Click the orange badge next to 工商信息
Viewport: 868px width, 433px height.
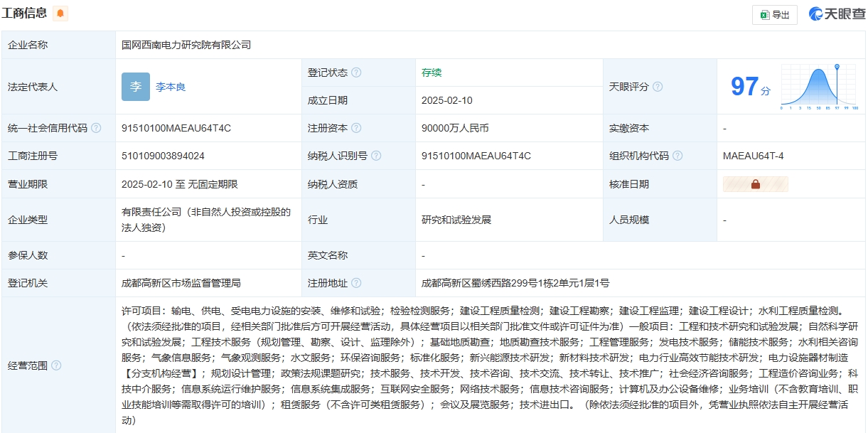pos(60,12)
